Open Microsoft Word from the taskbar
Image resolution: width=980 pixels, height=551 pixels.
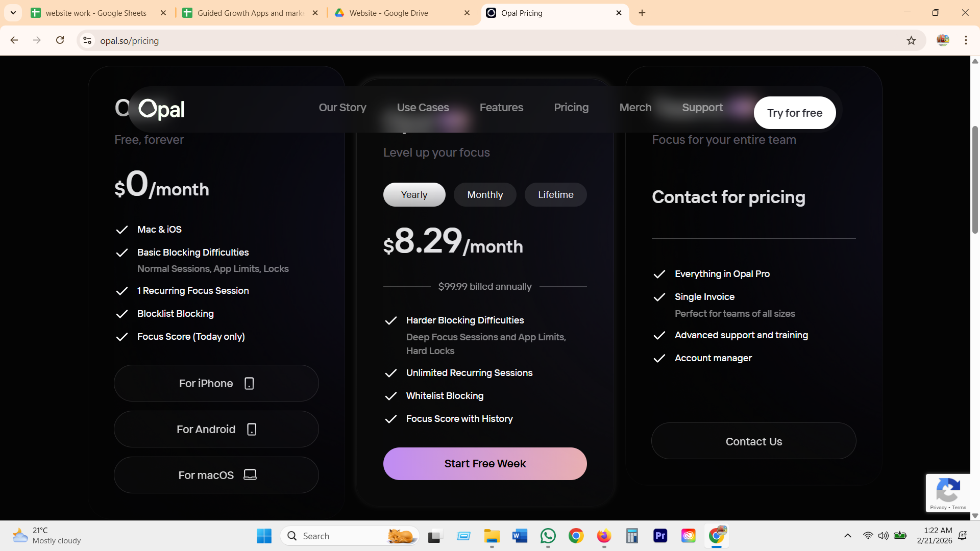pyautogui.click(x=520, y=536)
